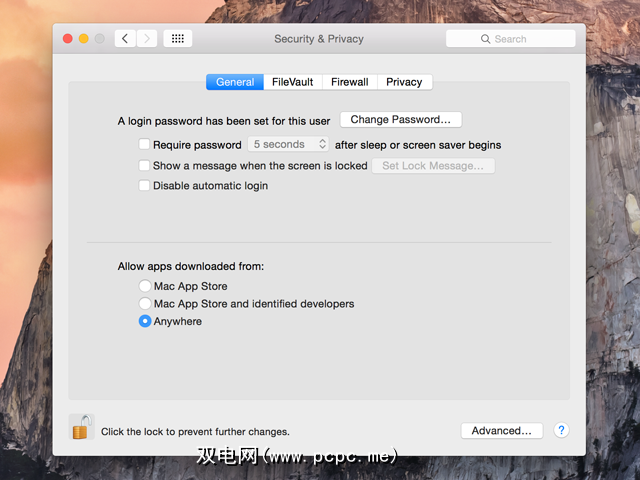Click the lock icon to prevent changes
640x480 pixels.
coord(81,427)
